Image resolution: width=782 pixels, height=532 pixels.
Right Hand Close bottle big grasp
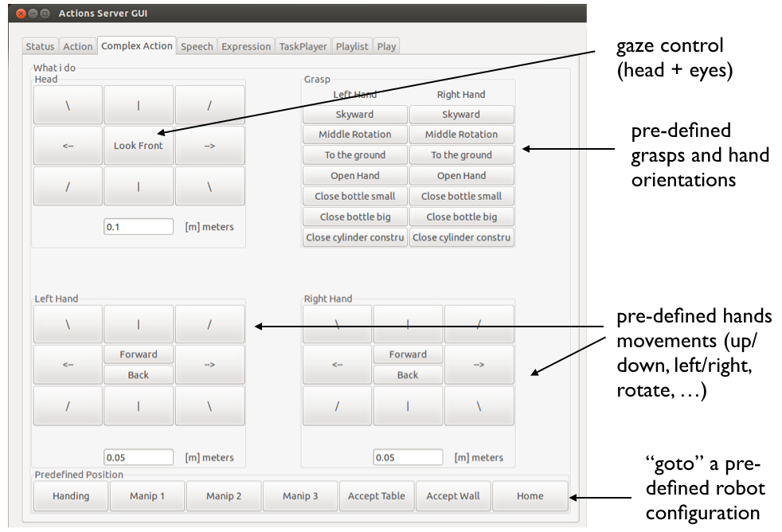coord(461,217)
